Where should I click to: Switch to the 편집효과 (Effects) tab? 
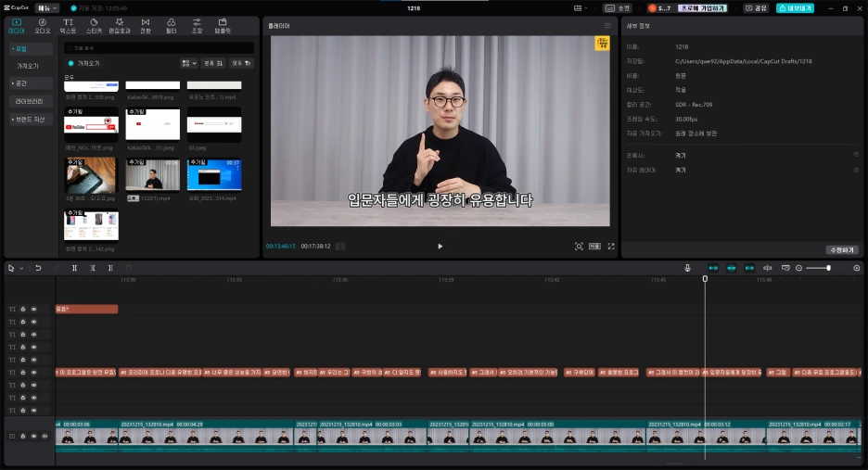click(119, 26)
